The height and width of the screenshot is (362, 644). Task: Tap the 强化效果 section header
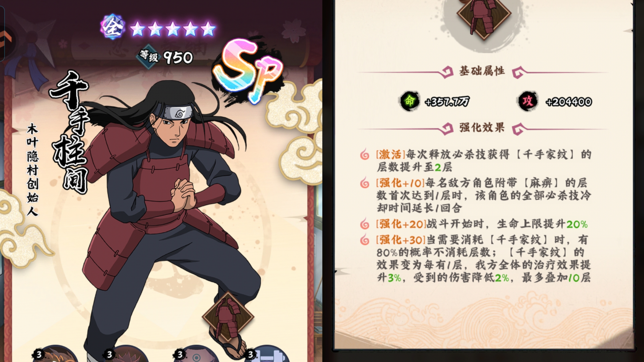pos(482,128)
